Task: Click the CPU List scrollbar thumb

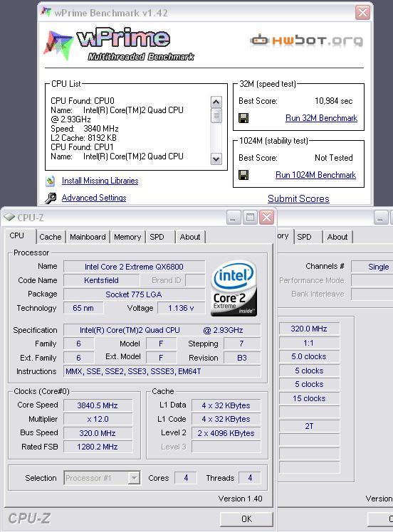Action: click(216, 115)
